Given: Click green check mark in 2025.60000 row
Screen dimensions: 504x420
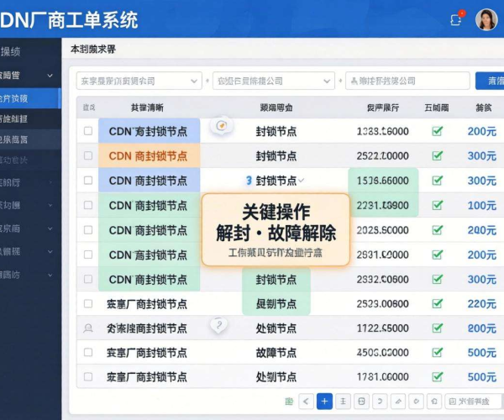Looking at the screenshot, I should (x=437, y=230).
